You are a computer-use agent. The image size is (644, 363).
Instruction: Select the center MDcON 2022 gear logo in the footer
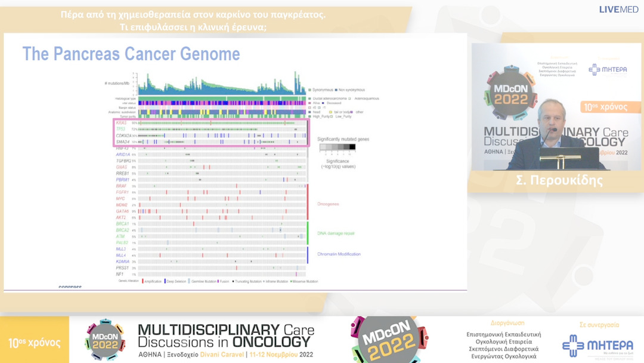[x=390, y=339]
